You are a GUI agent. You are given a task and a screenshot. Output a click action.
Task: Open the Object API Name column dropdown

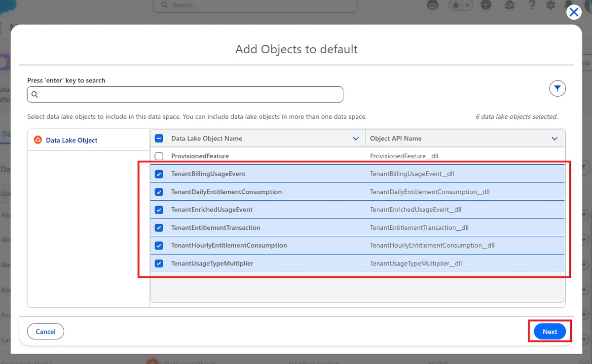(555, 139)
